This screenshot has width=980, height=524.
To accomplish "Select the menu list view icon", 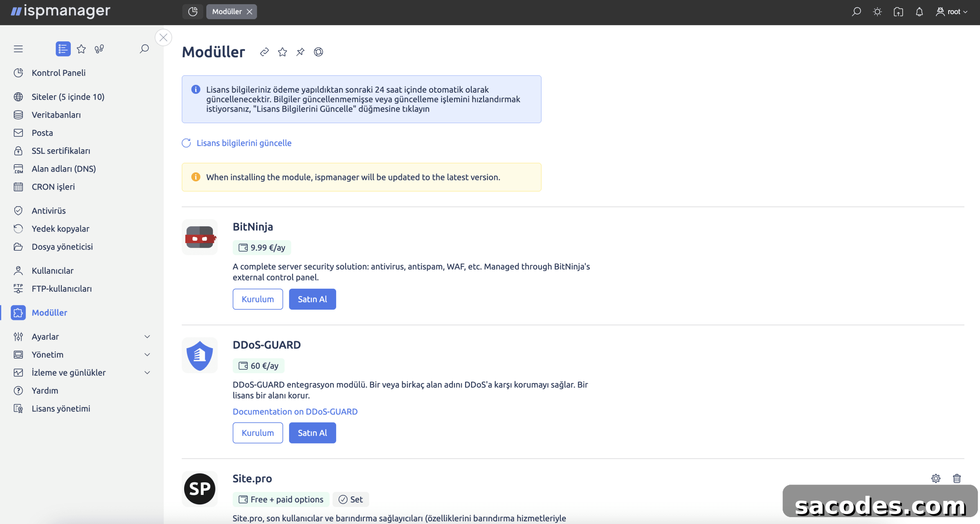I will pyautogui.click(x=63, y=49).
